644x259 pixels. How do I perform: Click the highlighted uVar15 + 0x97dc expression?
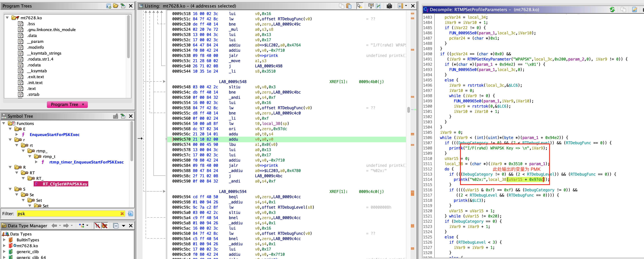coord(526,179)
